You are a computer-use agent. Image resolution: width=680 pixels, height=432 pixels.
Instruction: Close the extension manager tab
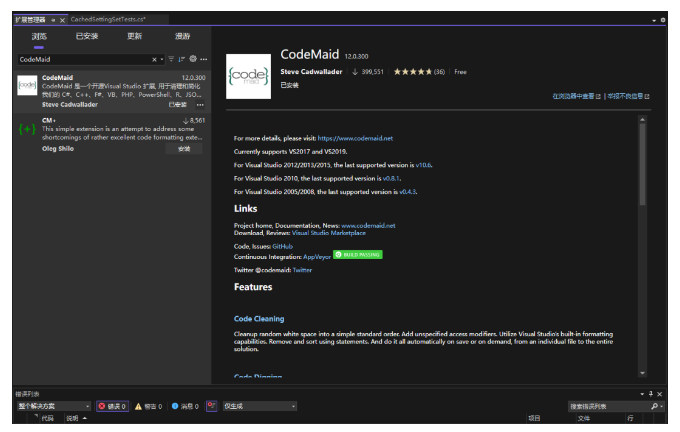coord(62,20)
